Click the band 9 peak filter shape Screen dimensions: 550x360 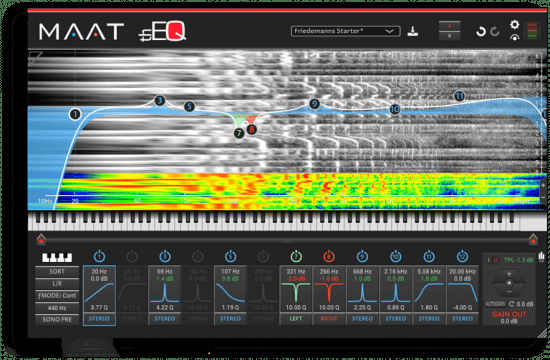pos(362,293)
